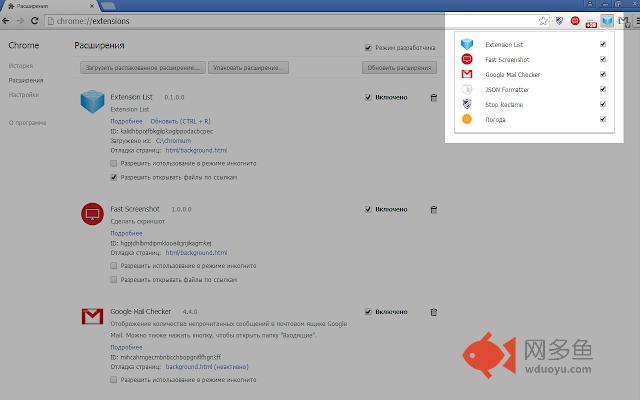Click the large Google Mail Checker logo

92,316
